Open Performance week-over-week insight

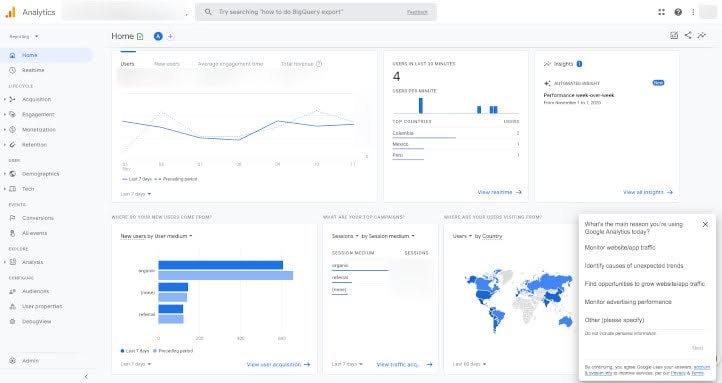[579, 95]
